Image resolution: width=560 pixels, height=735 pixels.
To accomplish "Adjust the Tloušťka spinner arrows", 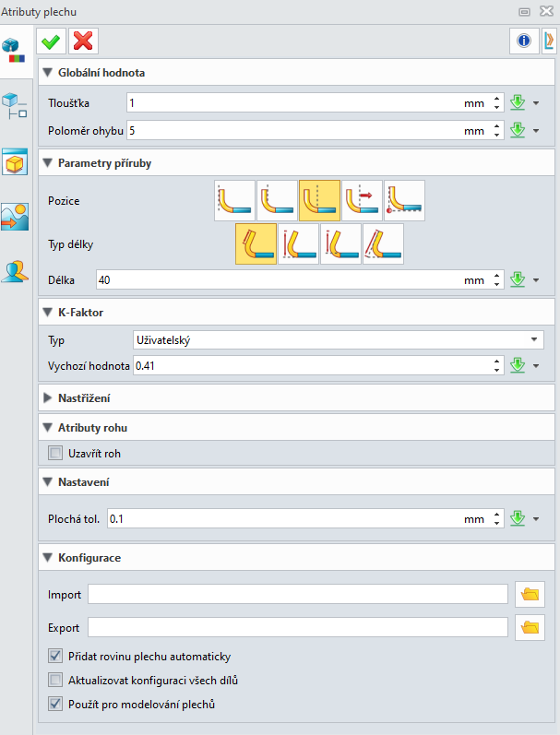I will [497, 102].
